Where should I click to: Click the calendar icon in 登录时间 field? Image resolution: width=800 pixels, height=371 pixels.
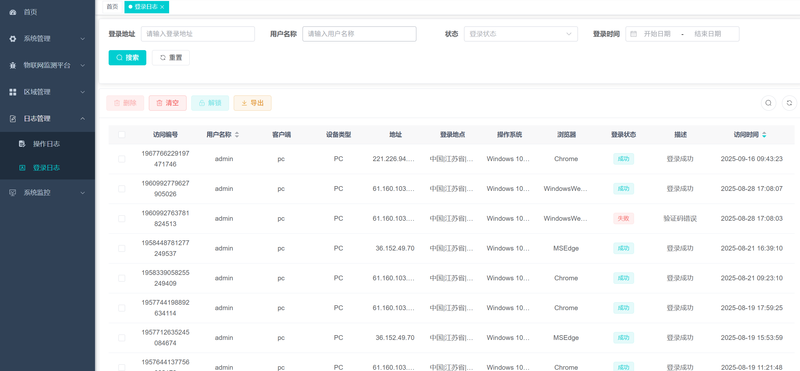(634, 34)
